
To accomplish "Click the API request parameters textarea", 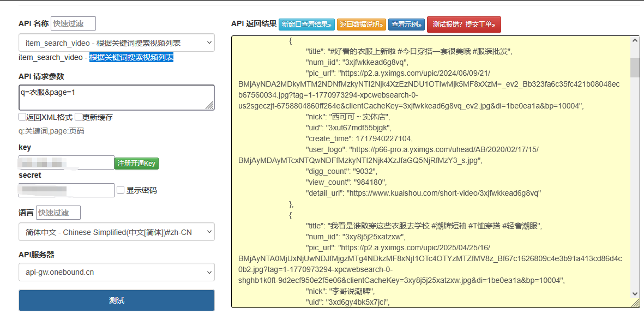I will click(x=117, y=98).
